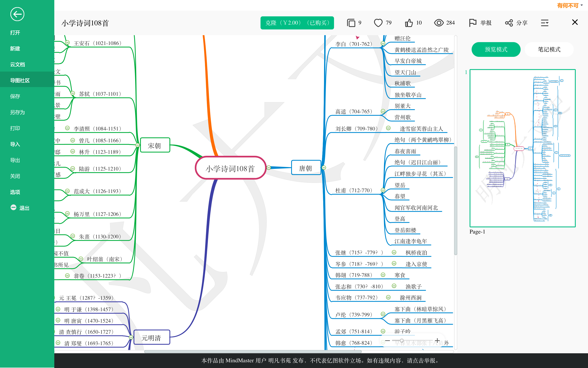Click the vertical scrollbar of the map
This screenshot has height=368, width=588.
coord(455,201)
